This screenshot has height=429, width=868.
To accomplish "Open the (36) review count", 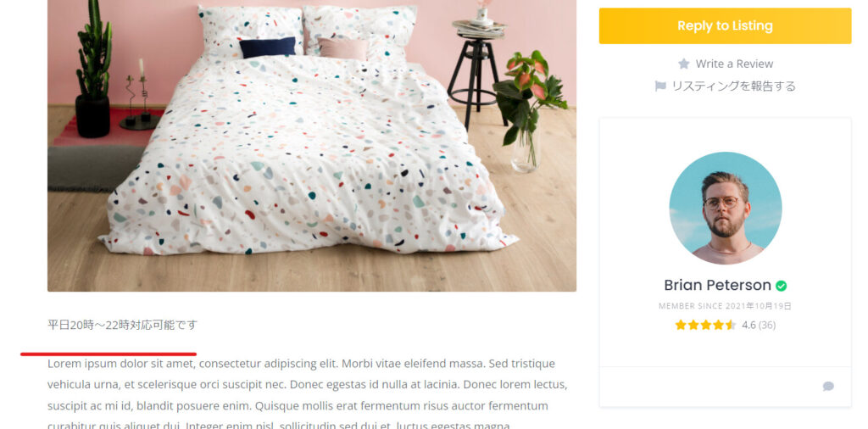I will 766,325.
